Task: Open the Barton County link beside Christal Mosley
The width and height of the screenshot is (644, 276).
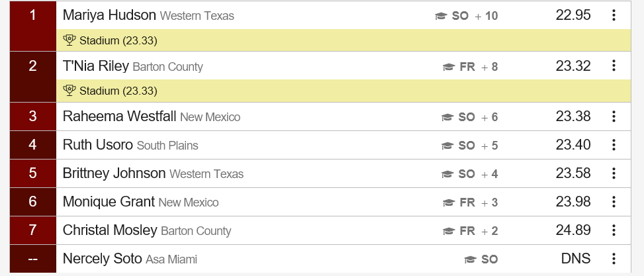Action: click(x=196, y=231)
